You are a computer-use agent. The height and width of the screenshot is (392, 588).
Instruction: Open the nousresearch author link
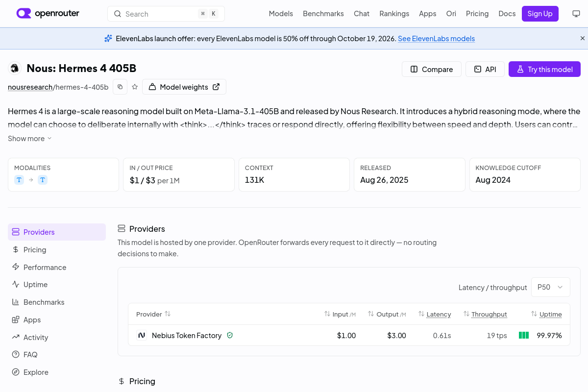coord(30,87)
